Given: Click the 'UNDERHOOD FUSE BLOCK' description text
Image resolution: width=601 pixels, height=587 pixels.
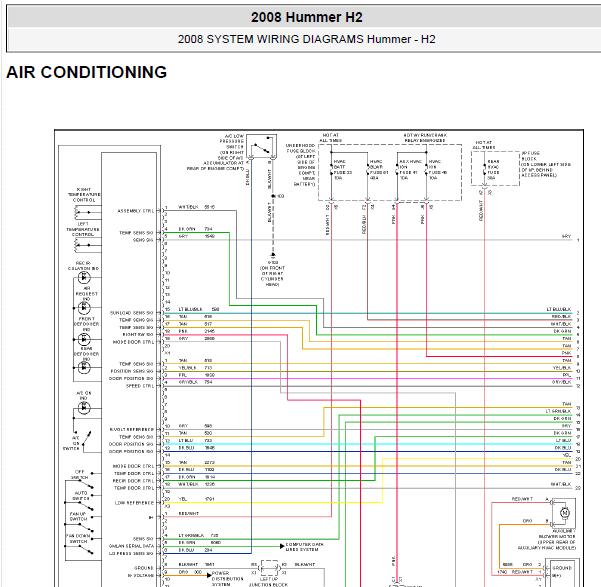Looking at the screenshot, I should pyautogui.click(x=300, y=165).
